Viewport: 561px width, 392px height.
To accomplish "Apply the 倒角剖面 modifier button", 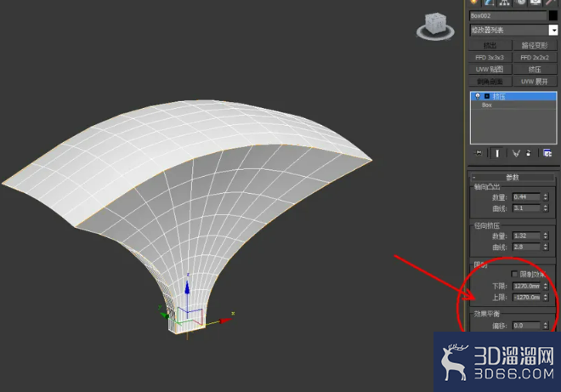I will 490,82.
